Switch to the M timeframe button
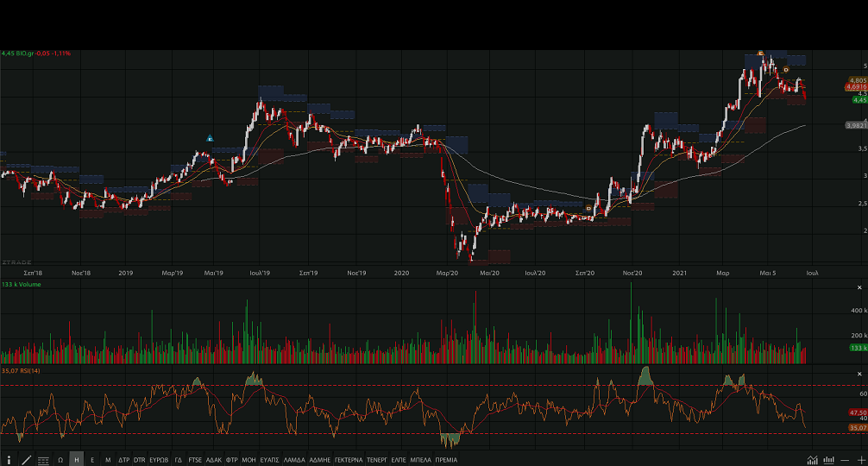 click(x=108, y=460)
